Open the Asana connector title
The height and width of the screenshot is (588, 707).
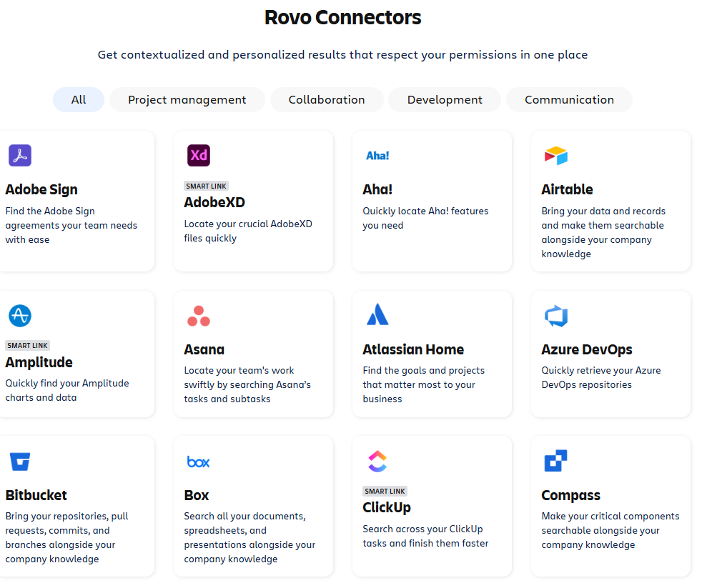point(204,349)
